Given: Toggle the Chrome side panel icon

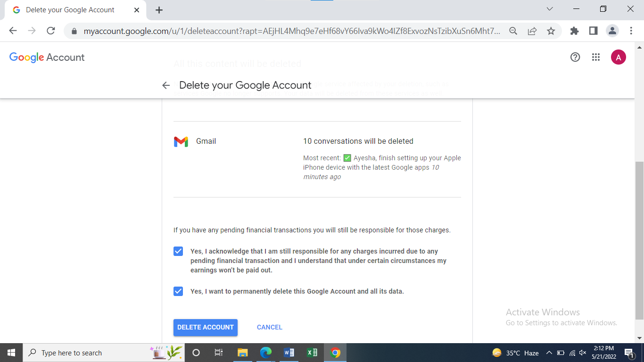Looking at the screenshot, I should (593, 31).
